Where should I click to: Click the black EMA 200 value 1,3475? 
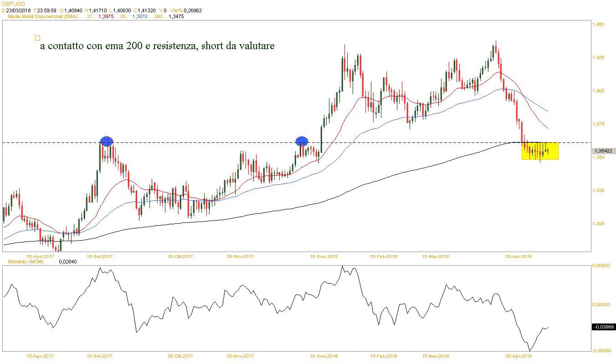[x=173, y=17]
